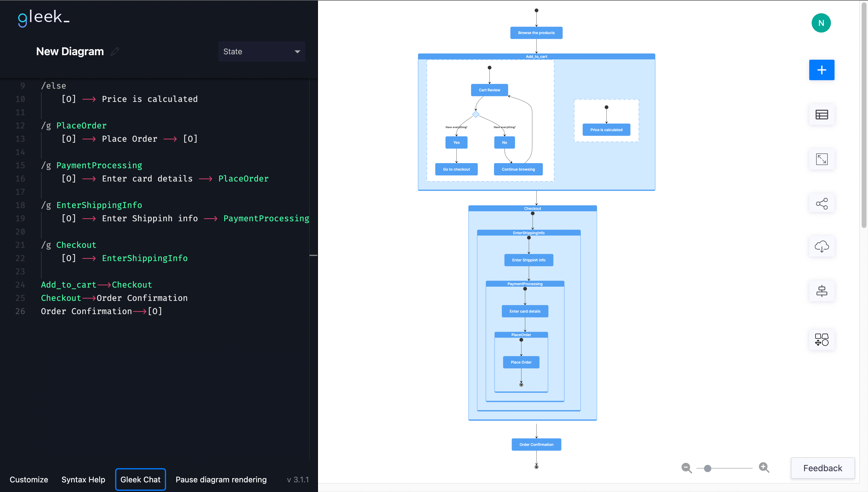The height and width of the screenshot is (492, 868).
Task: Click the New Diagram edit pencil icon
Action: tap(115, 51)
